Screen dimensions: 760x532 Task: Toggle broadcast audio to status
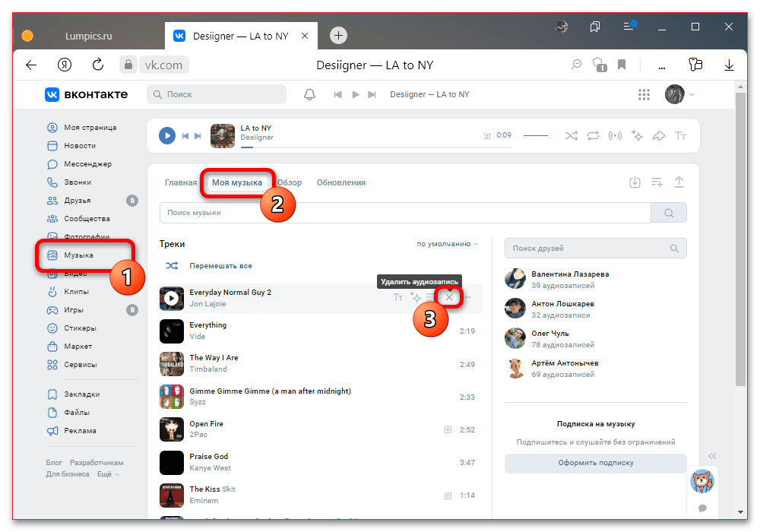[615, 136]
